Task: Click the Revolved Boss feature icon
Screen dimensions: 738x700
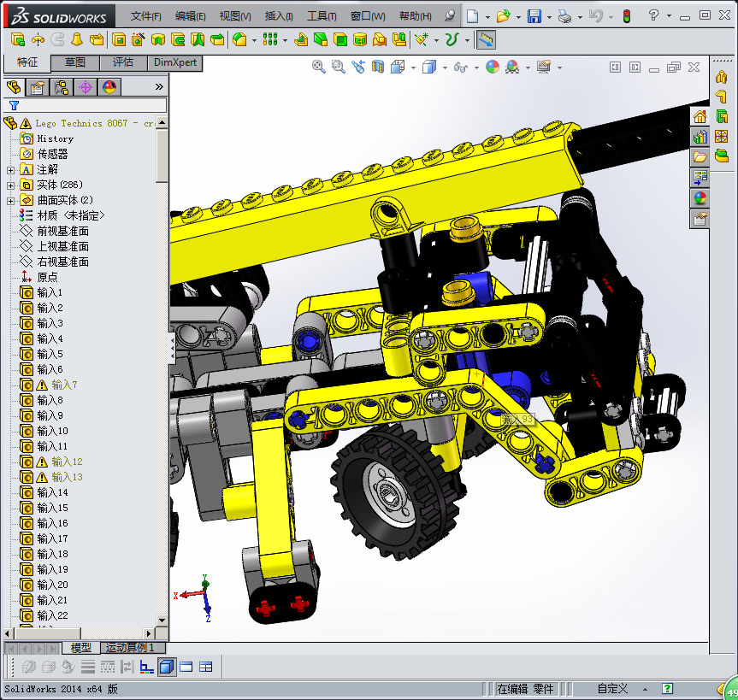Action: coord(38,40)
